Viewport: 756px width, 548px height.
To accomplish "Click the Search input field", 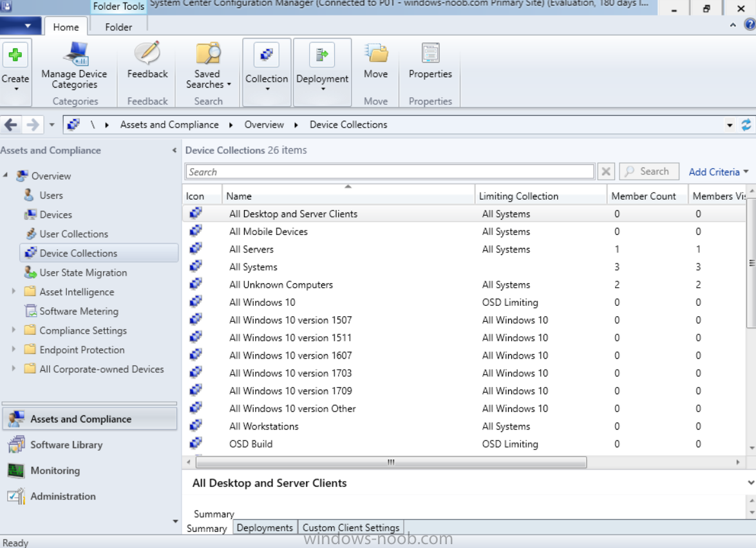I will tap(390, 171).
